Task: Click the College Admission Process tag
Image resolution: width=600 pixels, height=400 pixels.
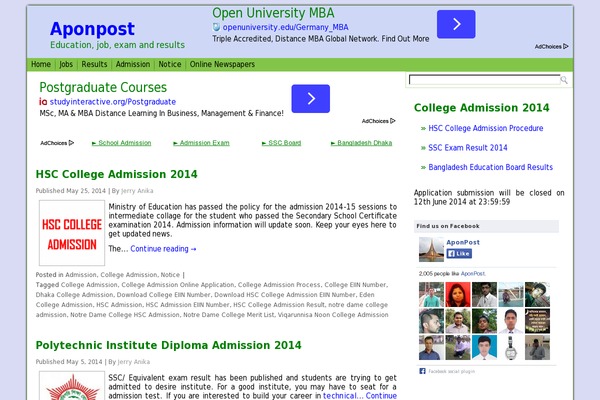Action: [279, 285]
